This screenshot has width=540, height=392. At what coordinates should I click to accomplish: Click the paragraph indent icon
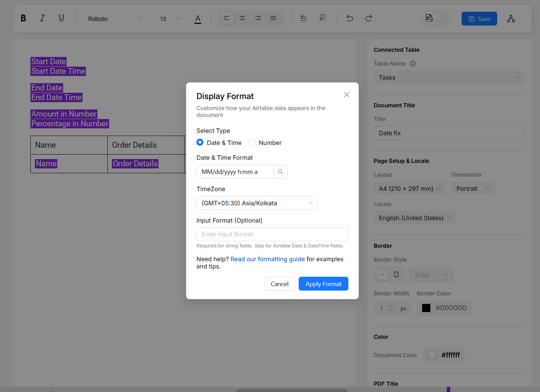point(322,18)
